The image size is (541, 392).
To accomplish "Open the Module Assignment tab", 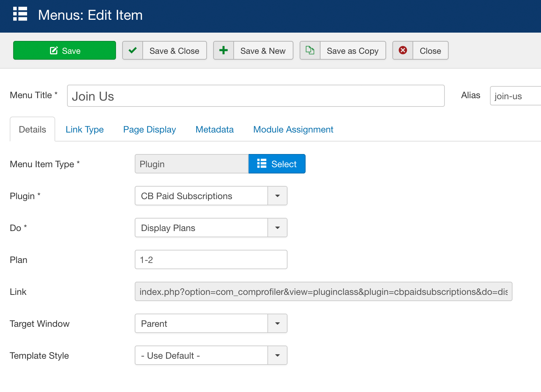I will click(x=293, y=129).
